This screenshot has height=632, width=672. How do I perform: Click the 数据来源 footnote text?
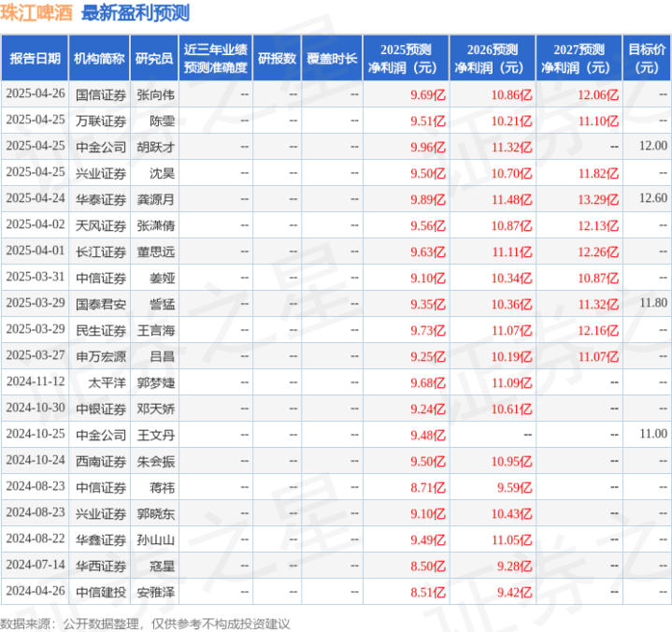[x=145, y=624]
